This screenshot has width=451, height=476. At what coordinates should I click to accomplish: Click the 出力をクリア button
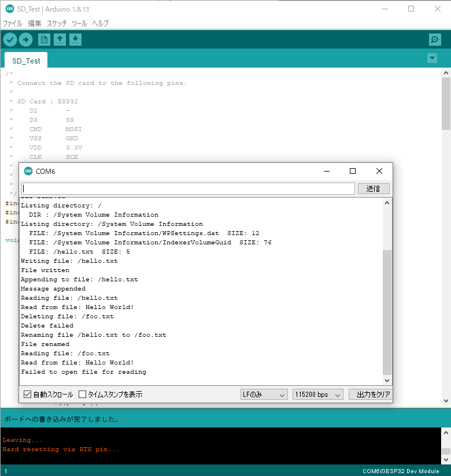[371, 395]
